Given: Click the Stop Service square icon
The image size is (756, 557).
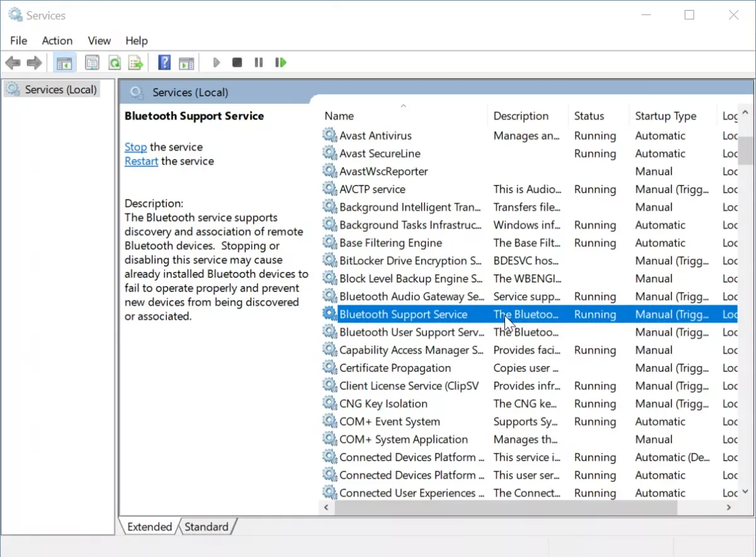Looking at the screenshot, I should pyautogui.click(x=236, y=62).
